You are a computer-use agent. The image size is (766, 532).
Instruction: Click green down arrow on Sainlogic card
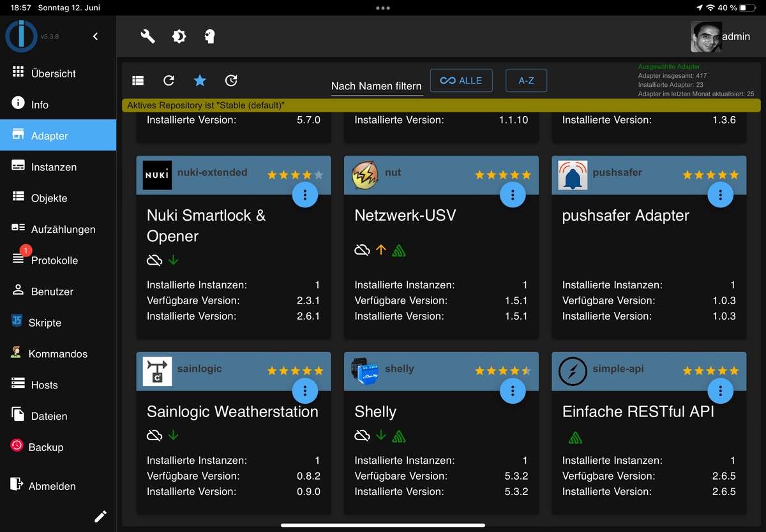pos(174,436)
